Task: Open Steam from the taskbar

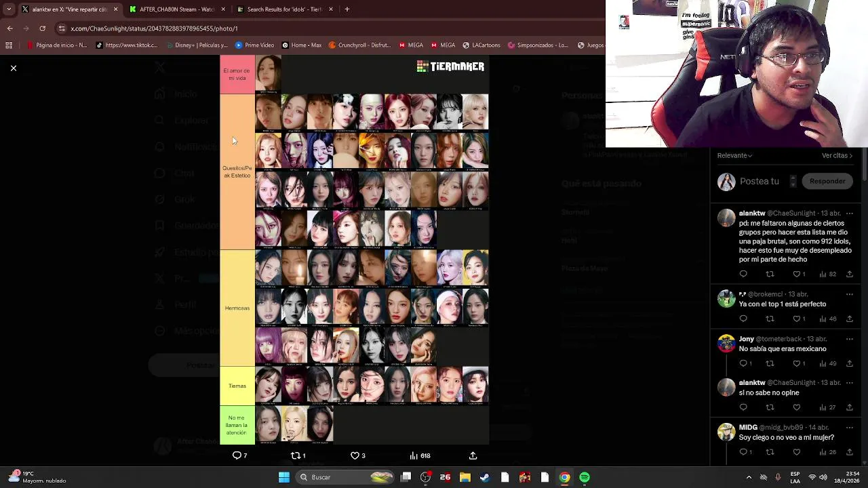Action: [485, 477]
